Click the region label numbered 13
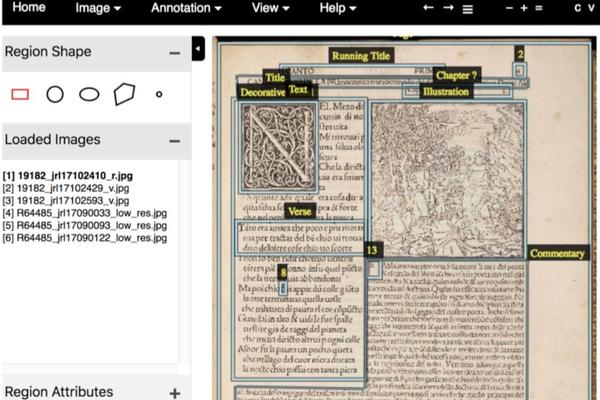 (372, 250)
